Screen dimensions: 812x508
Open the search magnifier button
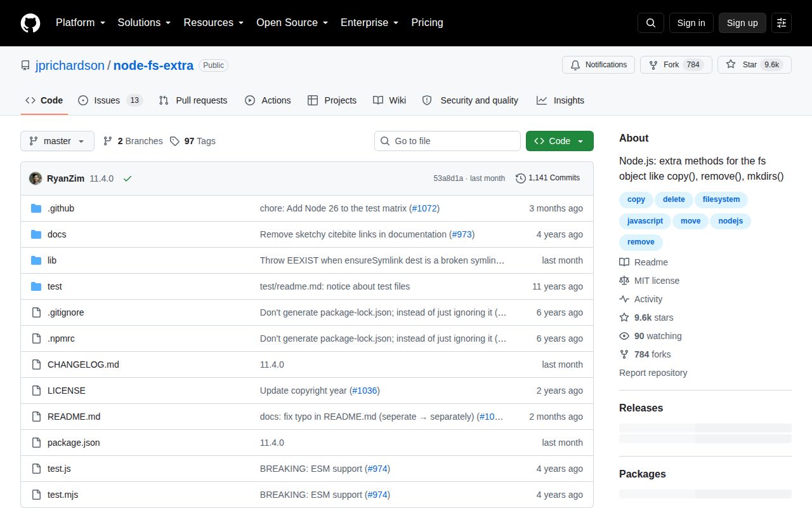pos(651,23)
